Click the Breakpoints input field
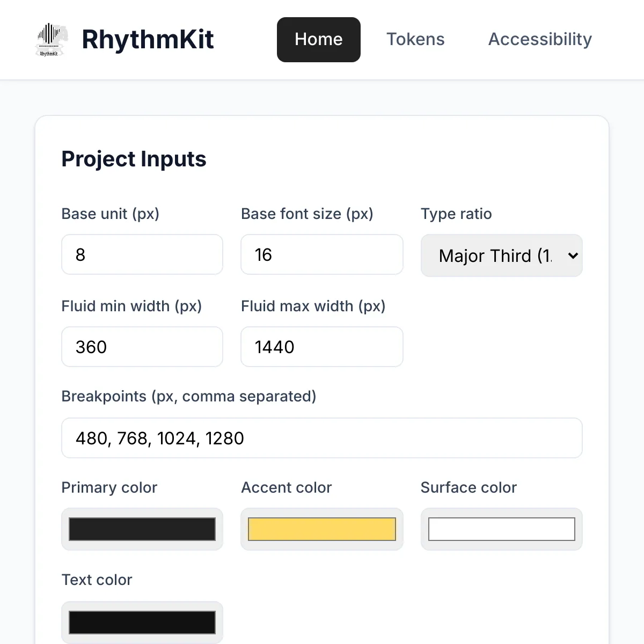Screen dimensions: 644x644 (321, 438)
